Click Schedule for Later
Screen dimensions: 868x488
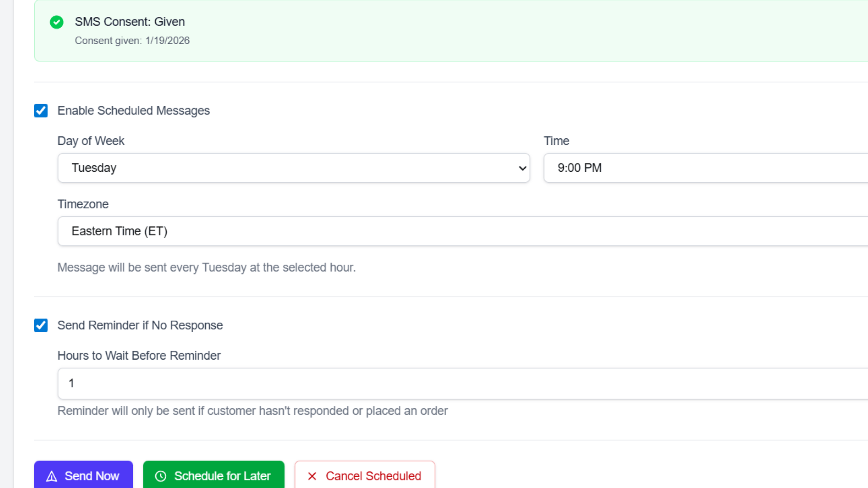[x=214, y=476]
